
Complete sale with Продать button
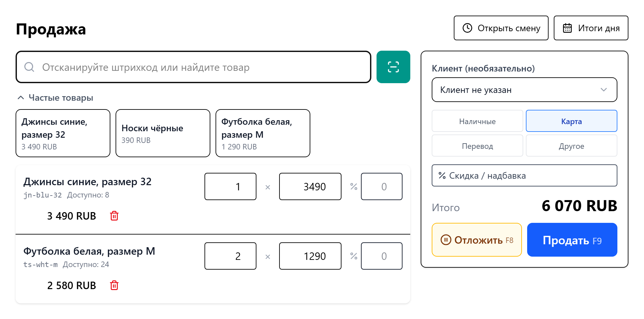click(572, 240)
